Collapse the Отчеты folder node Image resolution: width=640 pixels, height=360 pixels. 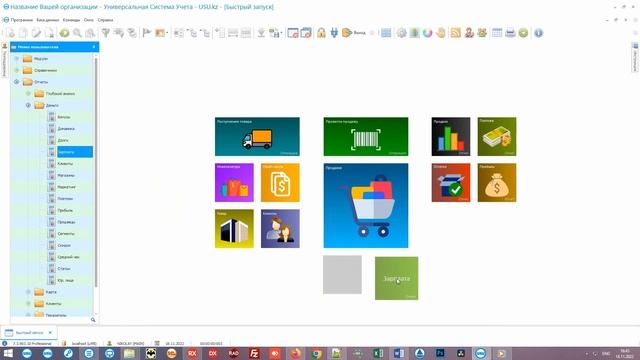[x=17, y=82]
